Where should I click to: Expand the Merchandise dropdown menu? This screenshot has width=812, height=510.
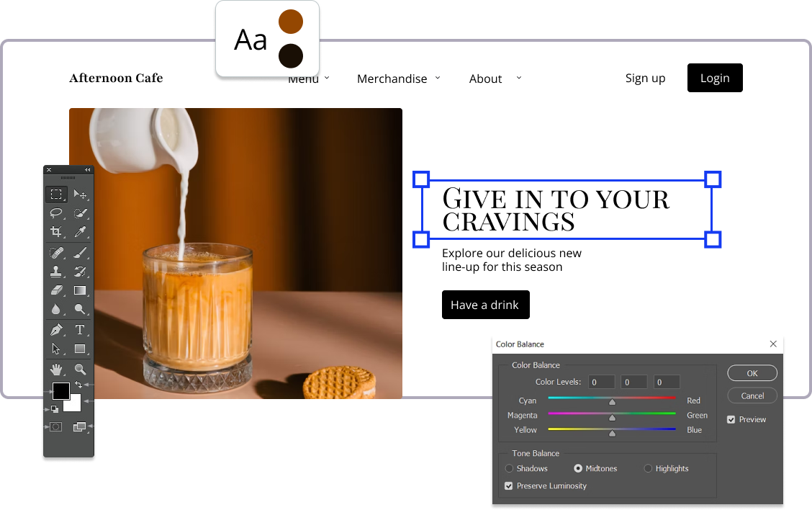399,79
